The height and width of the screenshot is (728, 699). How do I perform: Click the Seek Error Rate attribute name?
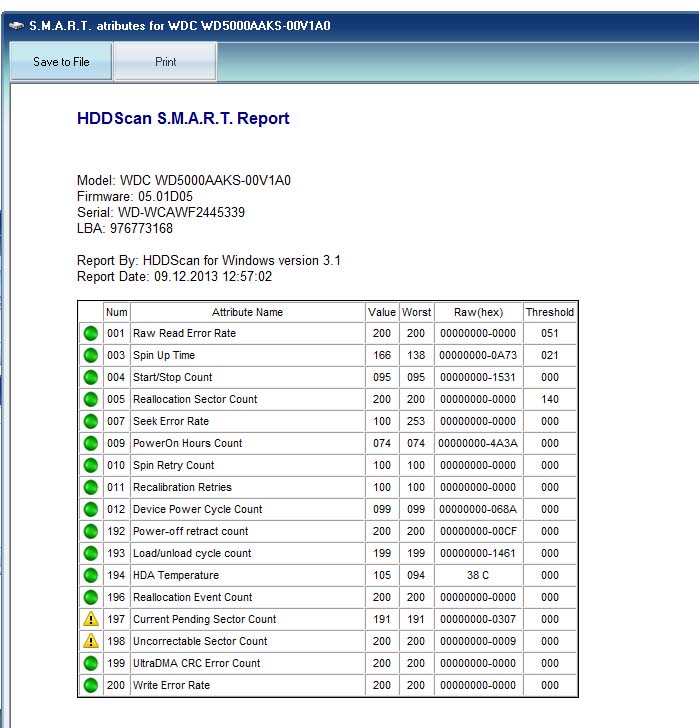click(171, 421)
